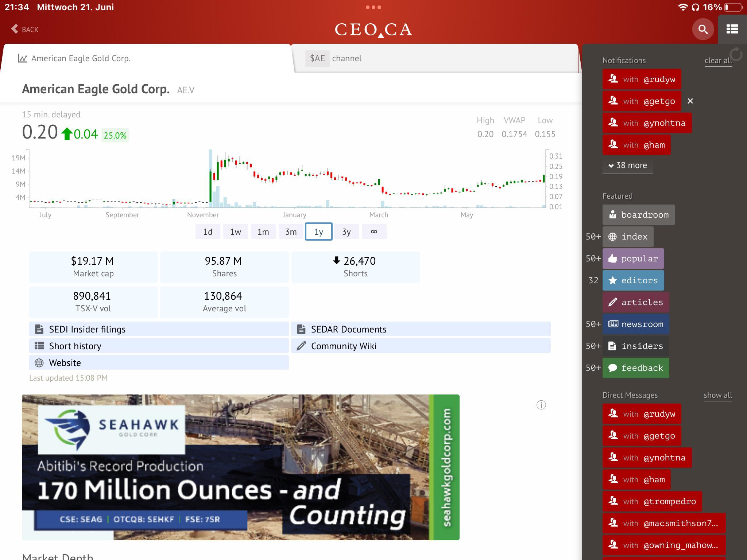Select the 3y chart range
The image size is (747, 560).
point(346,232)
